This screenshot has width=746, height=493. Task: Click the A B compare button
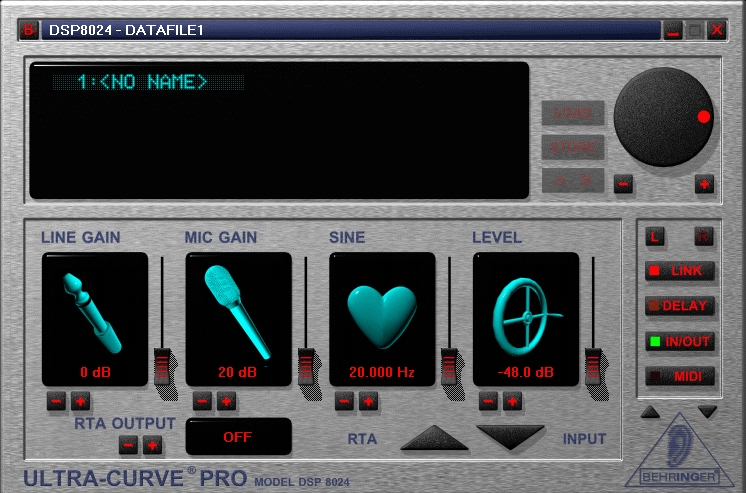(573, 180)
